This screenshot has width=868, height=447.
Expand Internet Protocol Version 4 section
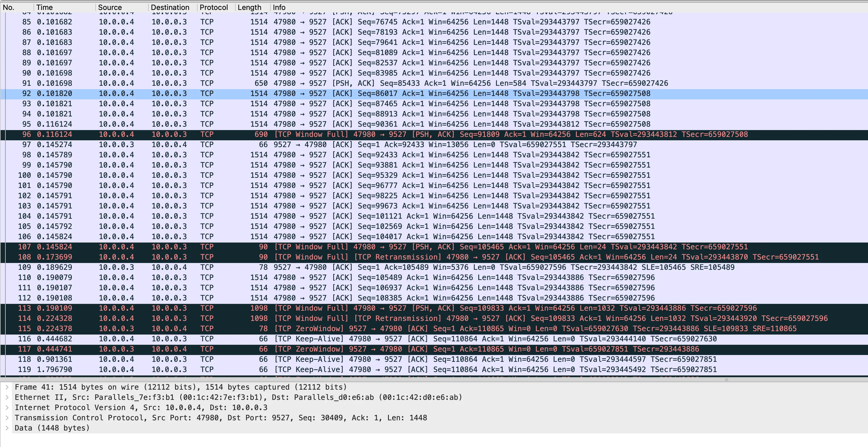[x=7, y=408]
